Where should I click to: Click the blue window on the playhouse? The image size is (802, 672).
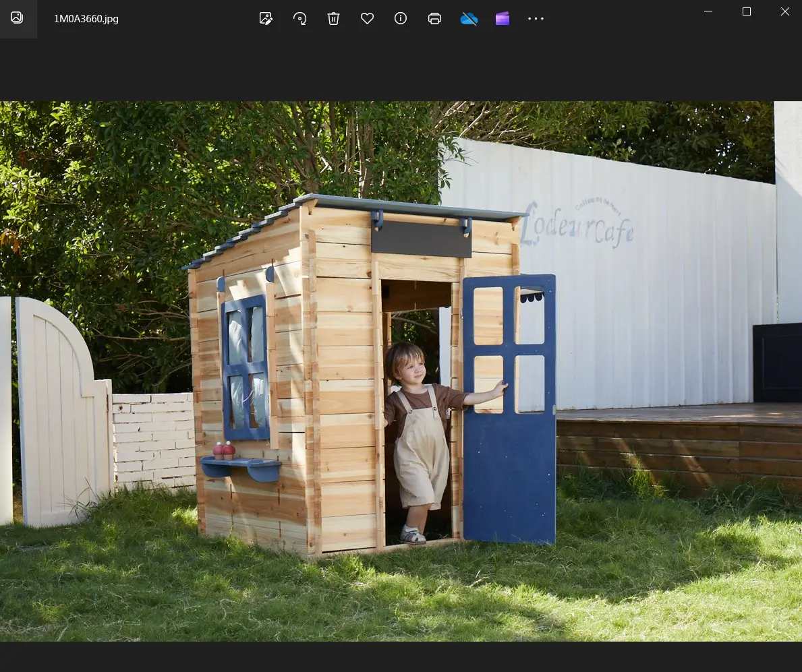click(246, 366)
